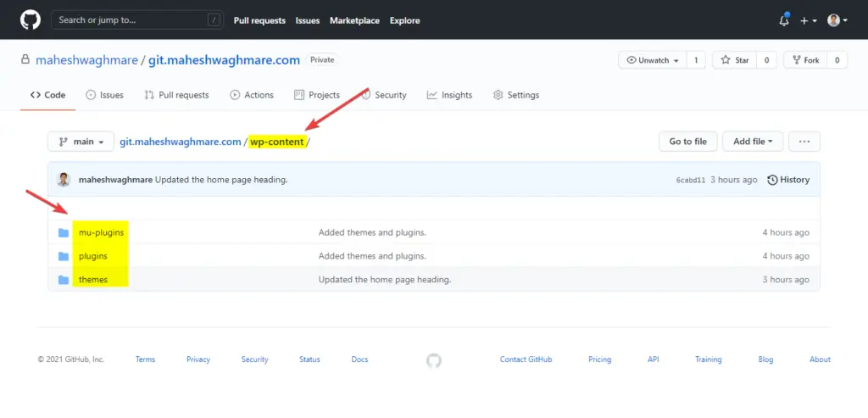The image size is (868, 418).
Task: Switch to the repository Issues tab
Action: pyautogui.click(x=104, y=95)
